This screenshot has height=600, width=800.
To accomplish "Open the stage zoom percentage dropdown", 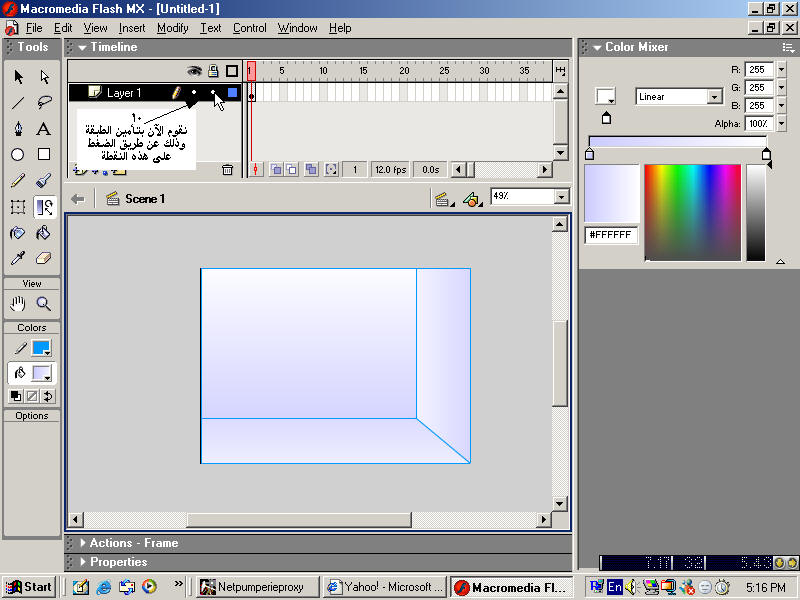I will click(562, 196).
